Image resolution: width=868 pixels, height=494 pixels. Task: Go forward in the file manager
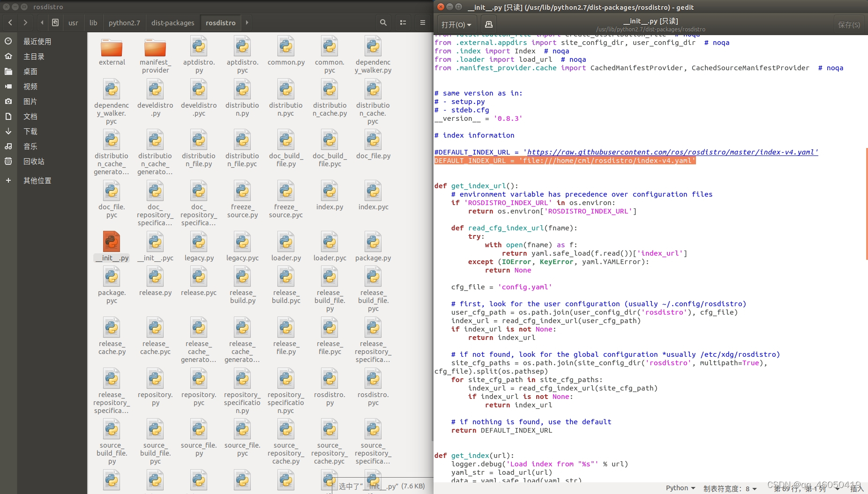[x=25, y=22]
